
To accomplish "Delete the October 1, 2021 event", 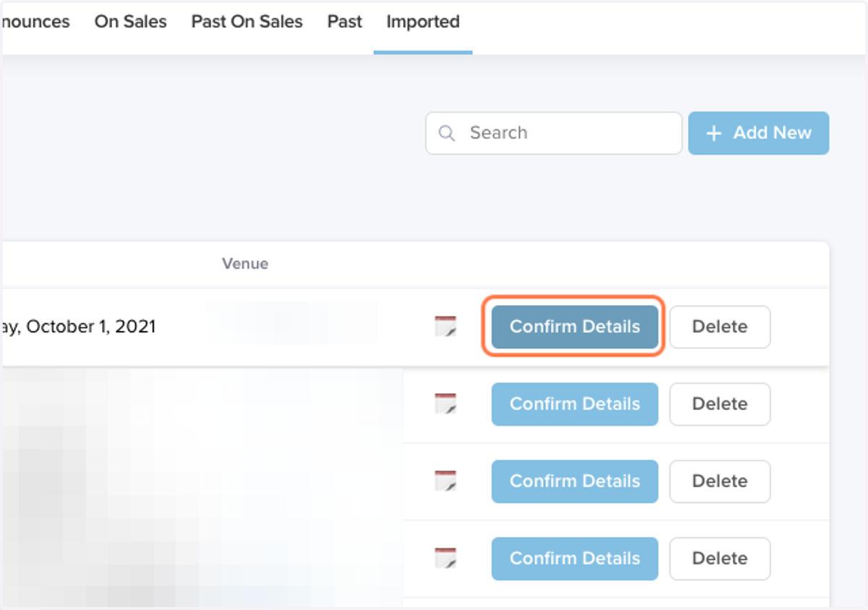I will (x=720, y=327).
